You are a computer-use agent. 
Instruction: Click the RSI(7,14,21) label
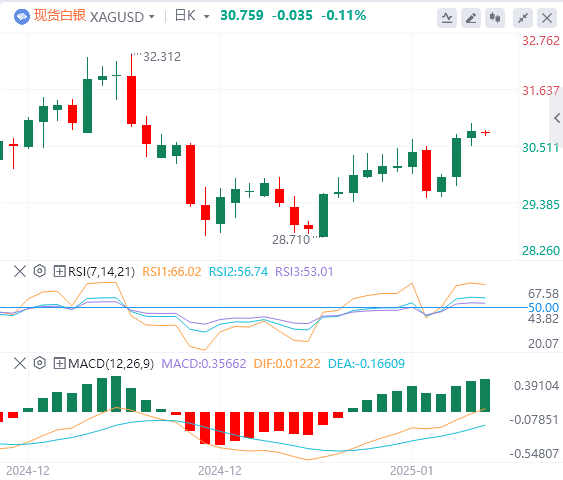[101, 271]
